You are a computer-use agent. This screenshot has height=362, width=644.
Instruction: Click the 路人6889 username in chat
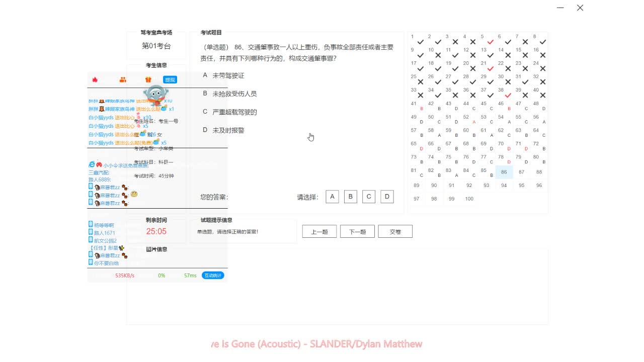click(99, 179)
